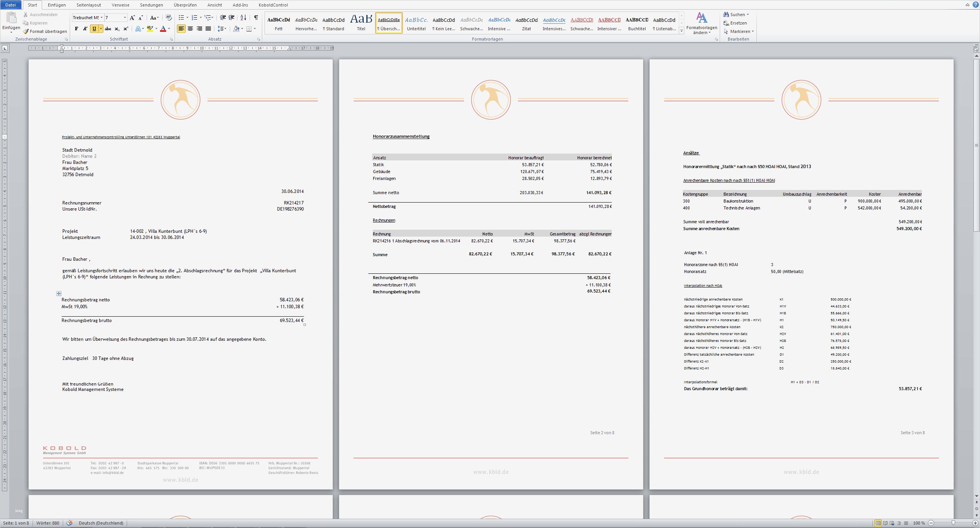Apply superscript formatting
Viewport: 980px width, 528px height.
tap(126, 29)
